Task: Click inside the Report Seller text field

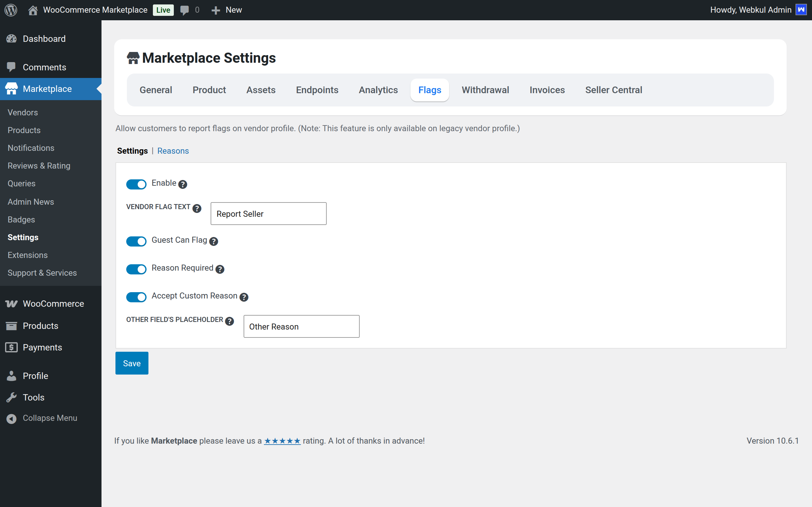Action: tap(268, 214)
